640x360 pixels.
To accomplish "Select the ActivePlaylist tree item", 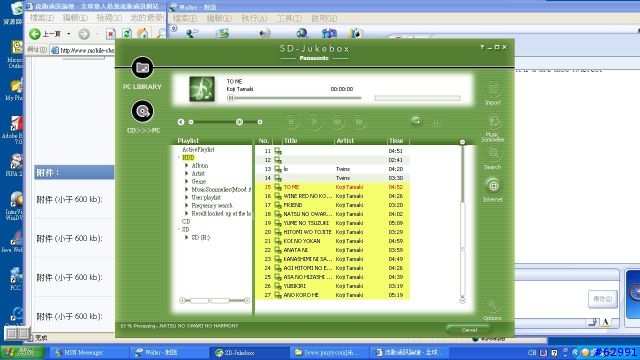I will click(198, 149).
